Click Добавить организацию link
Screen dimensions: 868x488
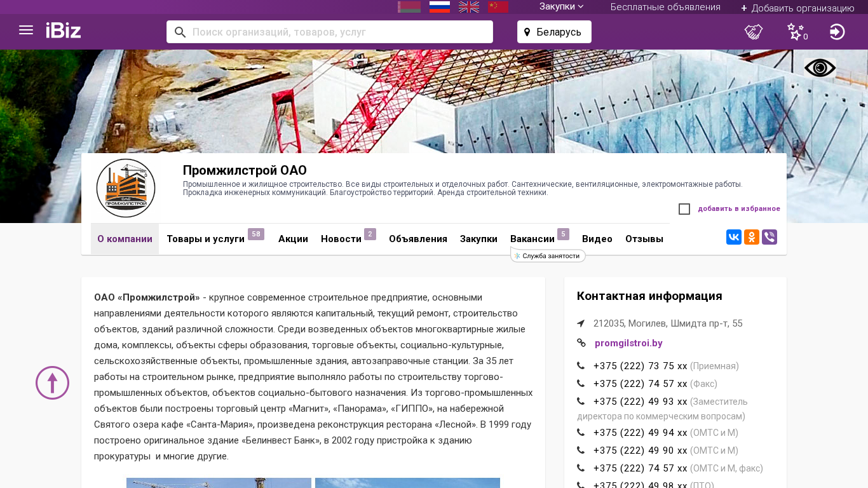[x=797, y=8]
